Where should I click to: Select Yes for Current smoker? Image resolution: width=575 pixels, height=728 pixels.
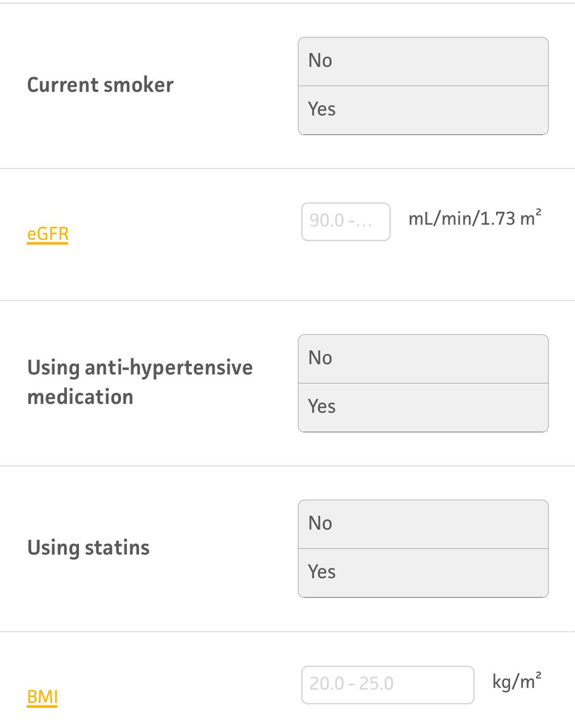click(x=423, y=110)
